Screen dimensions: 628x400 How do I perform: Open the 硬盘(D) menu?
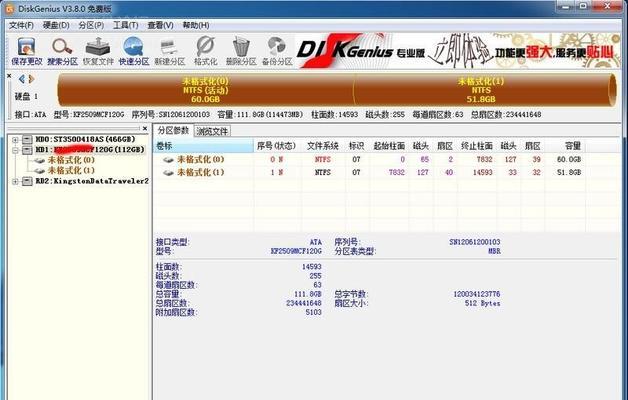click(56, 25)
